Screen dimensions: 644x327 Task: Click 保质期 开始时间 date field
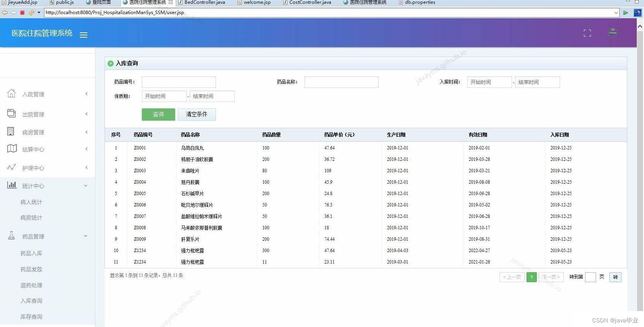pos(164,96)
